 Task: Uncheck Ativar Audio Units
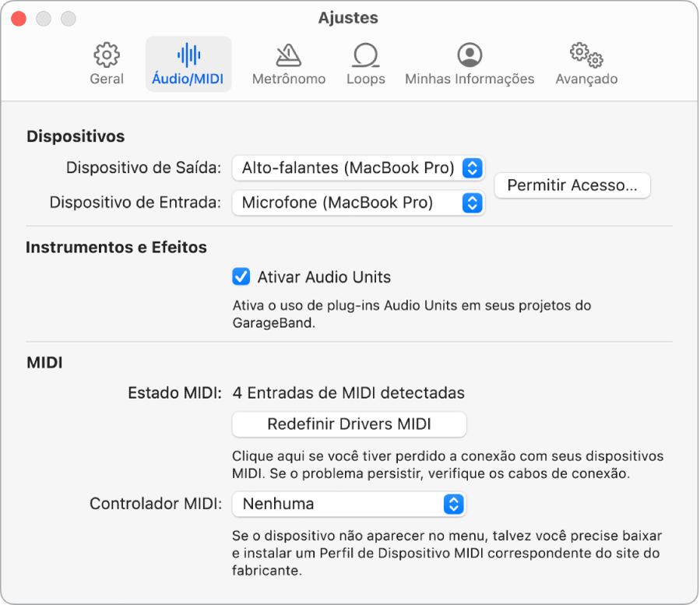(241, 276)
